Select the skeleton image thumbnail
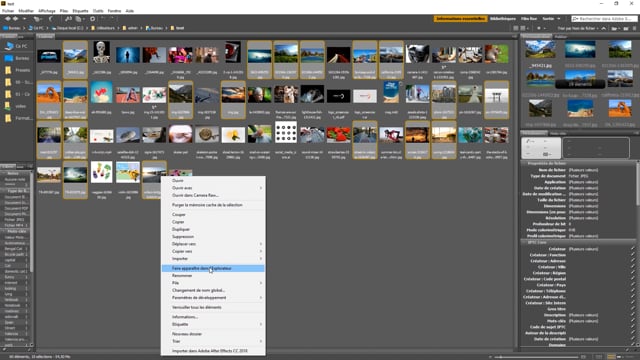 (101, 52)
